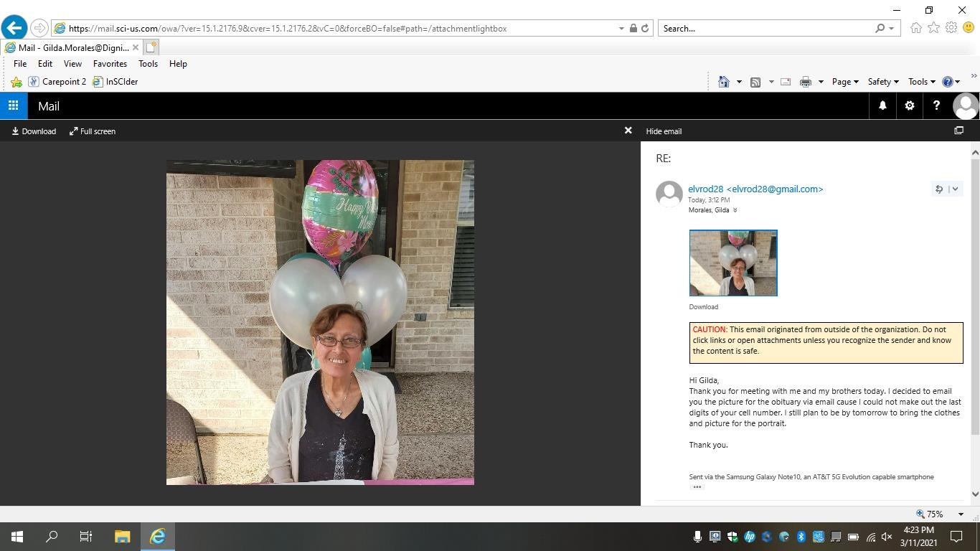The width and height of the screenshot is (980, 551).
Task: Open the notifications bell
Action: 882,105
